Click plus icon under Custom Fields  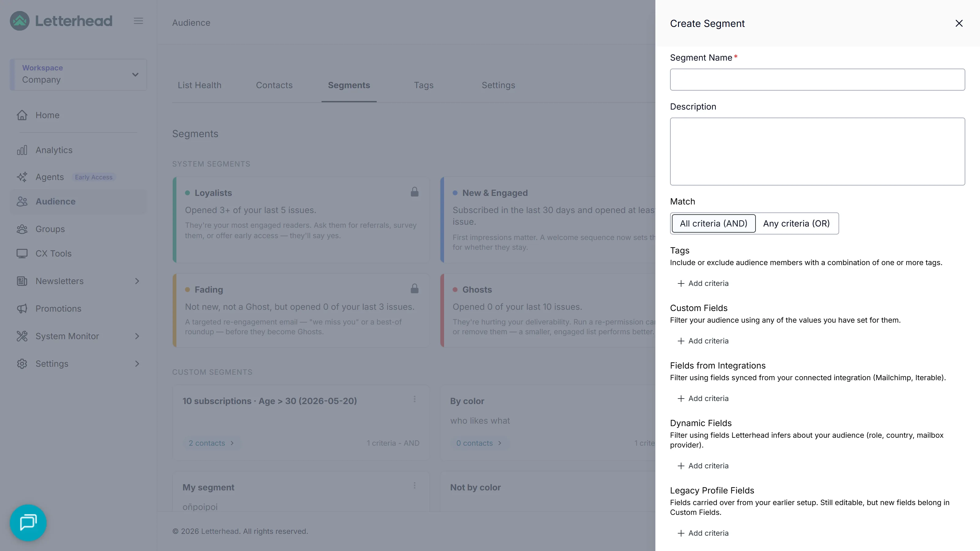tap(681, 341)
